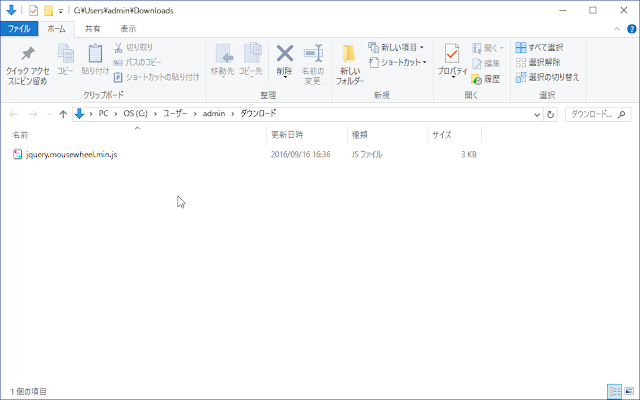Click the file's date 2016/09/16 16:36

tap(300, 154)
